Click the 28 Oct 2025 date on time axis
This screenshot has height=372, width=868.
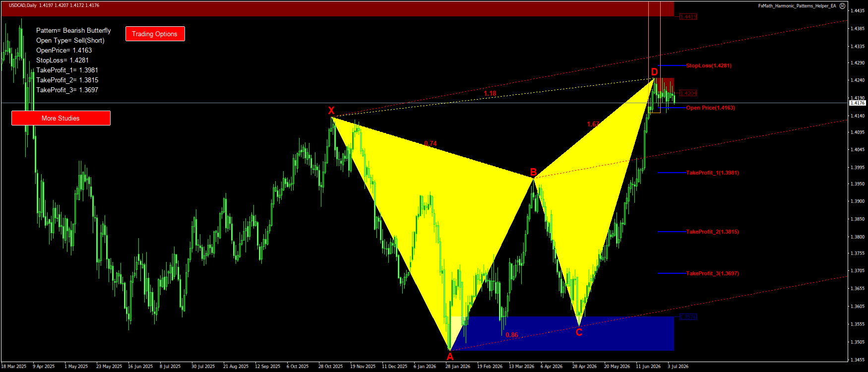(330, 367)
